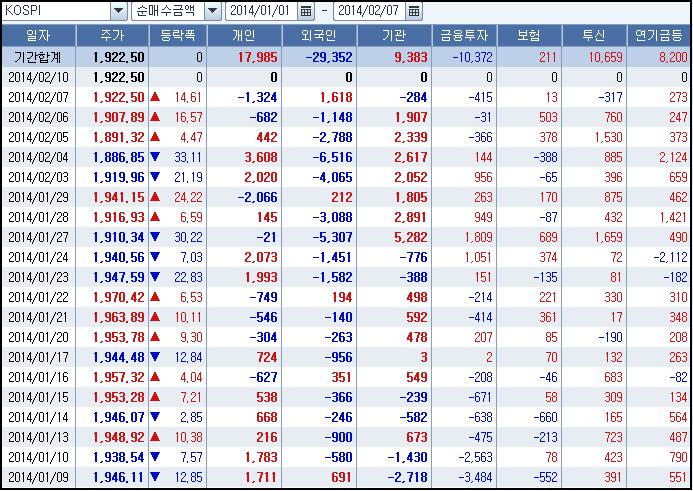Expand the 순매수금액 dropdown arrow

213,11
